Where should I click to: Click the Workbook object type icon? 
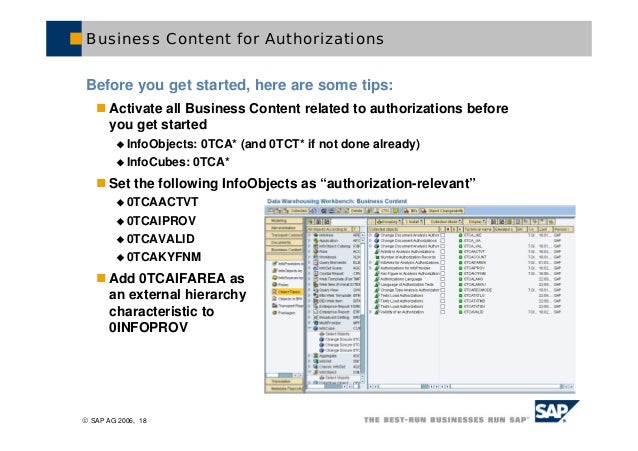316,257
